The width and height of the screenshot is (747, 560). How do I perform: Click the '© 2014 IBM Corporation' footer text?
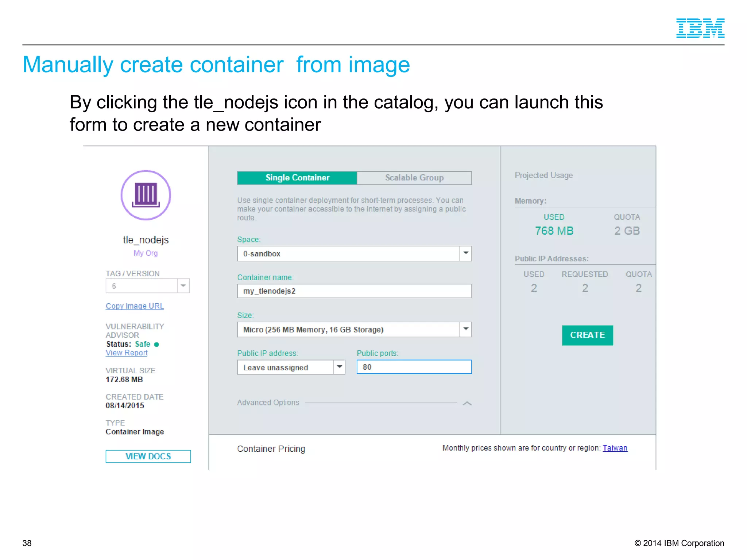(679, 543)
